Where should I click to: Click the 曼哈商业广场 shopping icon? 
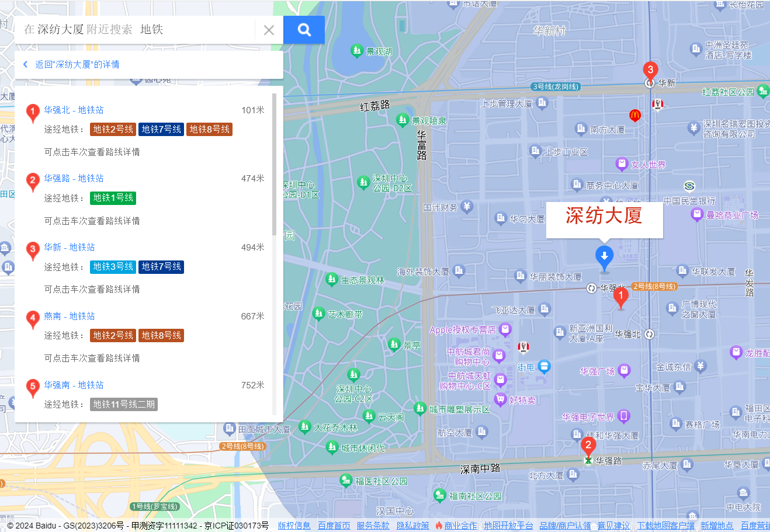pyautogui.click(x=696, y=214)
